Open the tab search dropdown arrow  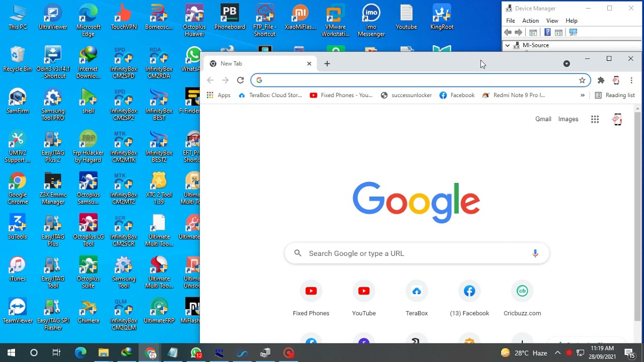click(567, 63)
